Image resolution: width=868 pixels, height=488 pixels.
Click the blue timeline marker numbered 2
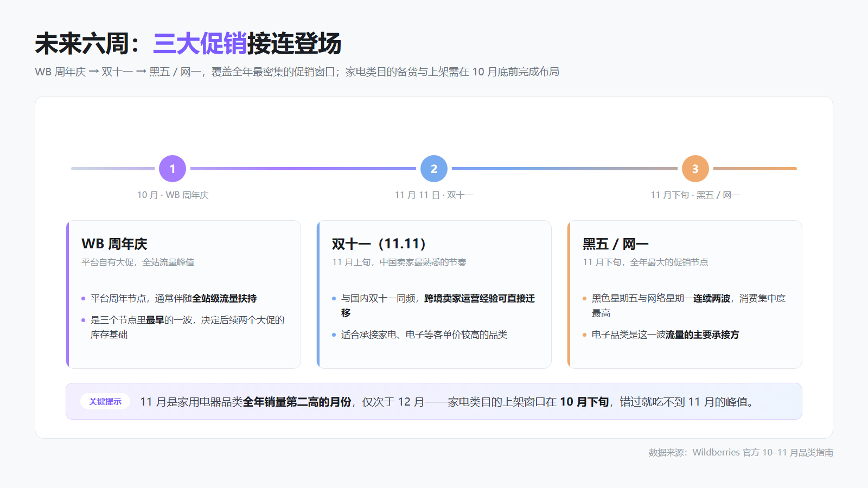coord(434,169)
